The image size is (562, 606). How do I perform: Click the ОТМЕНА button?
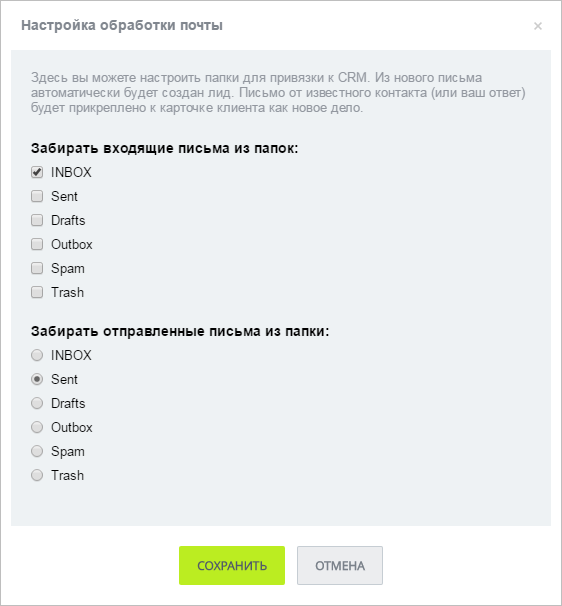pos(340,565)
